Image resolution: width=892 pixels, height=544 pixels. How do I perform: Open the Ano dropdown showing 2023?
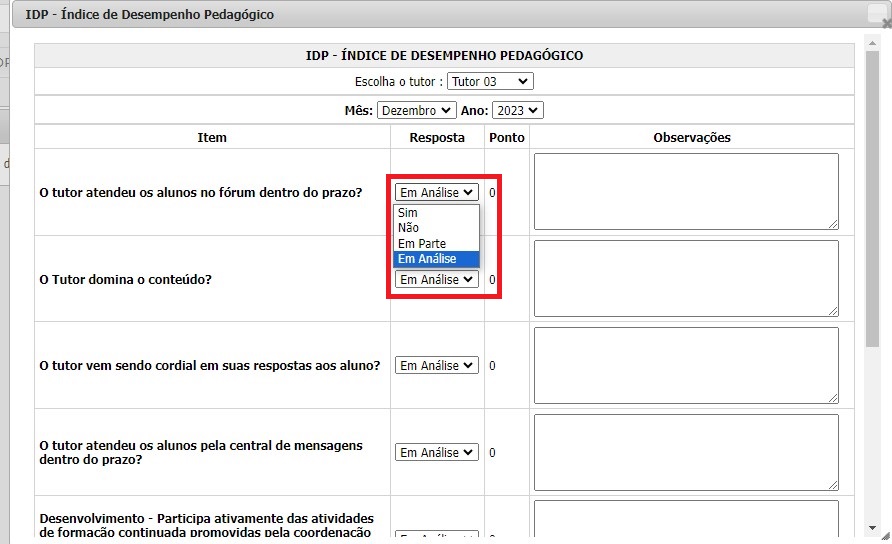pos(518,110)
